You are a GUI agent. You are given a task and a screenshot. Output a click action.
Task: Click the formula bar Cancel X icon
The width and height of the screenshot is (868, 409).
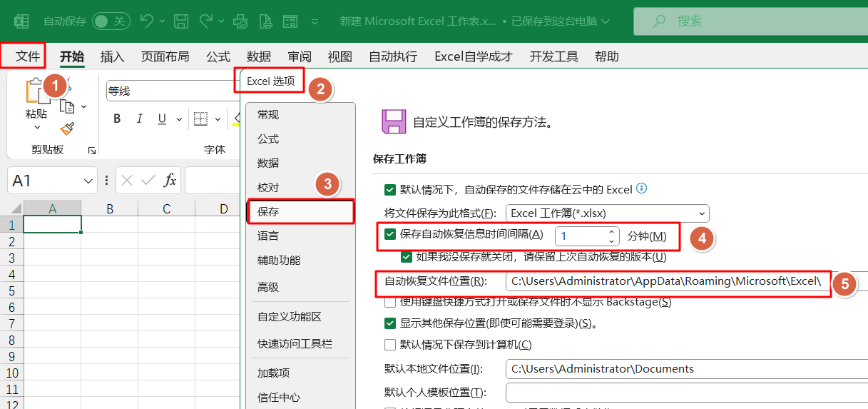tap(128, 181)
